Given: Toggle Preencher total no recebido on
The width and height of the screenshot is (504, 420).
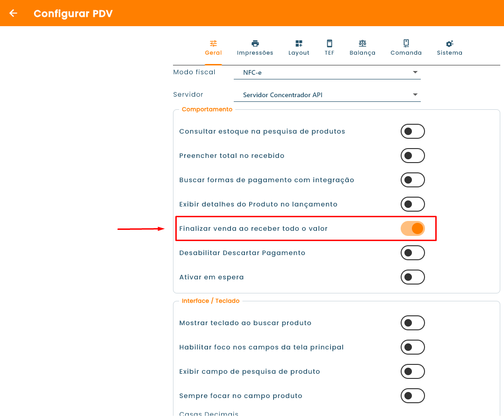Looking at the screenshot, I should (413, 156).
